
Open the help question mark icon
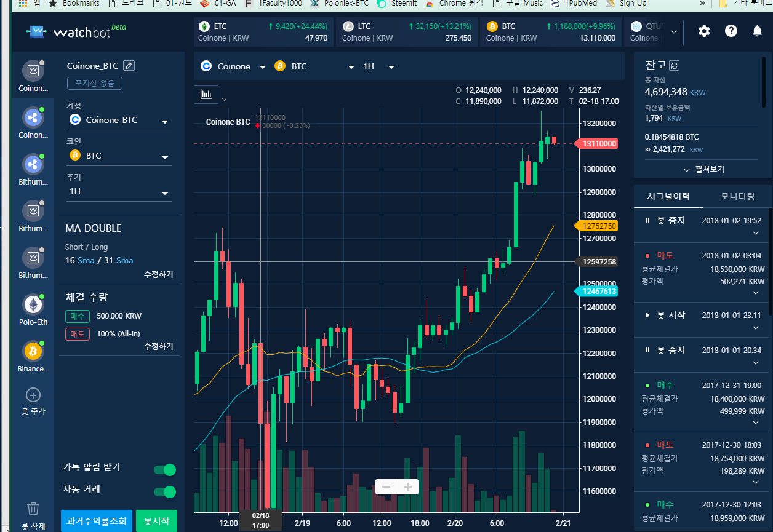(731, 31)
